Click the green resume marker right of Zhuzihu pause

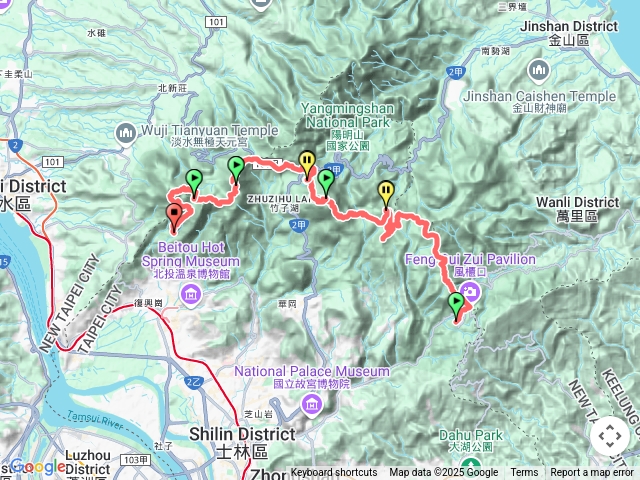click(326, 184)
